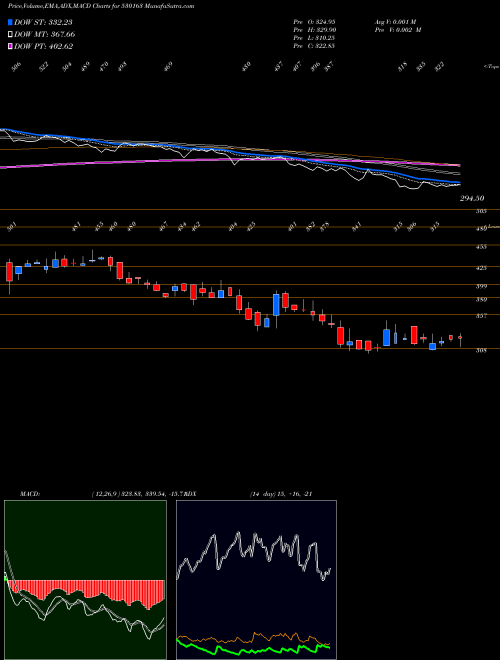Click the white DOW MT legend swatch

(10, 34)
